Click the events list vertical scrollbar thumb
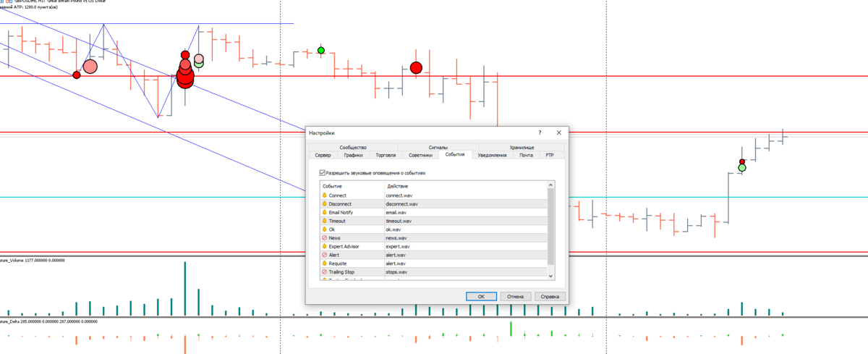 coord(551,227)
